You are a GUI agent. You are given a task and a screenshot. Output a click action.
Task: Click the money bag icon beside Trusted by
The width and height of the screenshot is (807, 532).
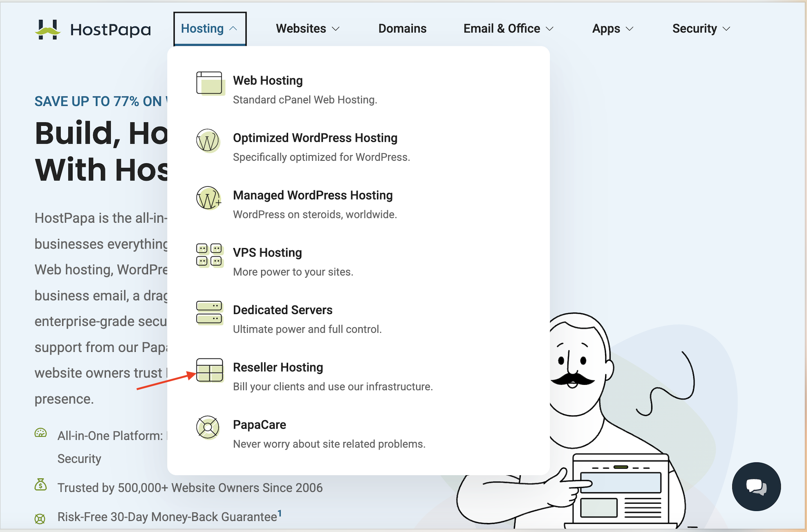point(40,485)
